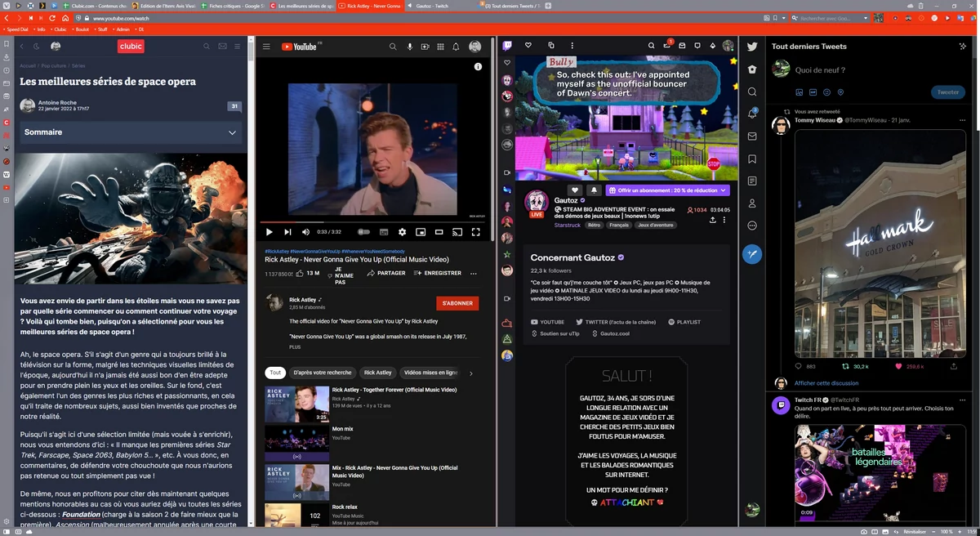Toggle YouTube fullscreen mode

476,232
